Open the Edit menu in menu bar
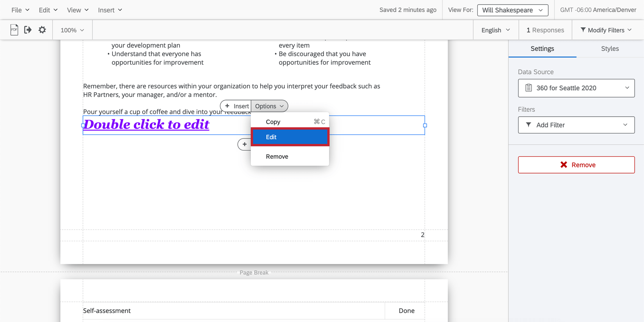644x322 pixels. (48, 10)
